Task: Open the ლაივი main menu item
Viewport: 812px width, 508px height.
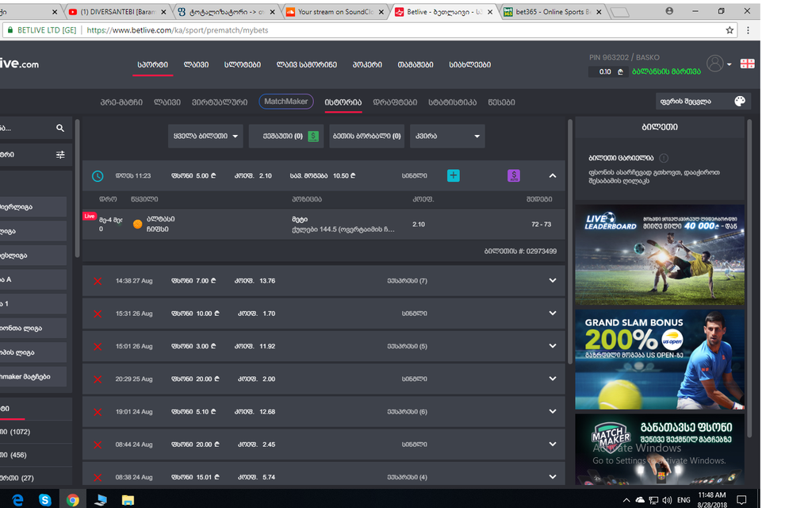Action: (x=197, y=65)
